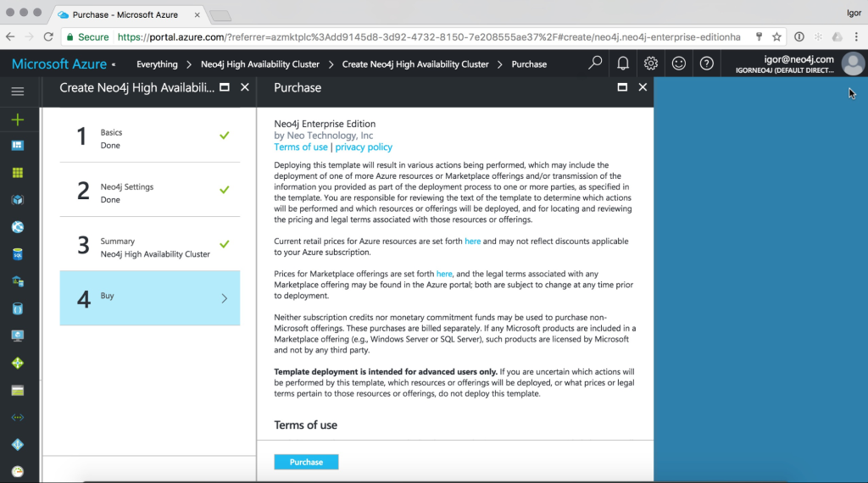Screen dimensions: 868x483
Task: Open the Dashboard icon in the sidebar
Action: [18, 146]
